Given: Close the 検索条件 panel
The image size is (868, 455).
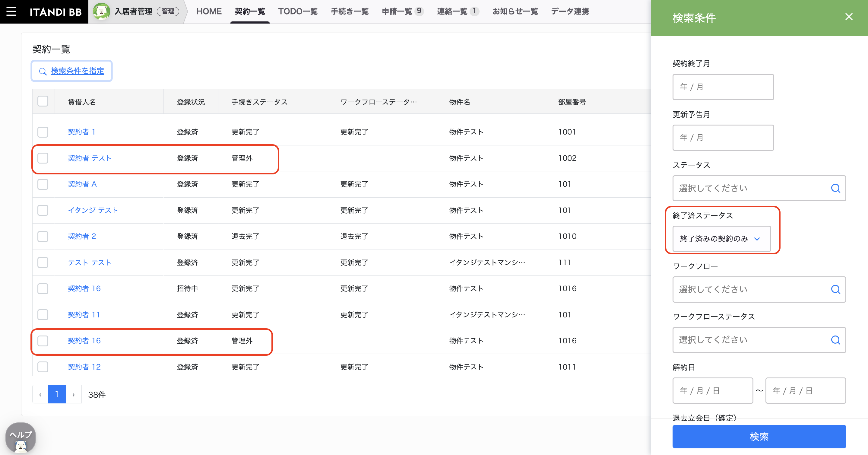Looking at the screenshot, I should pos(848,17).
